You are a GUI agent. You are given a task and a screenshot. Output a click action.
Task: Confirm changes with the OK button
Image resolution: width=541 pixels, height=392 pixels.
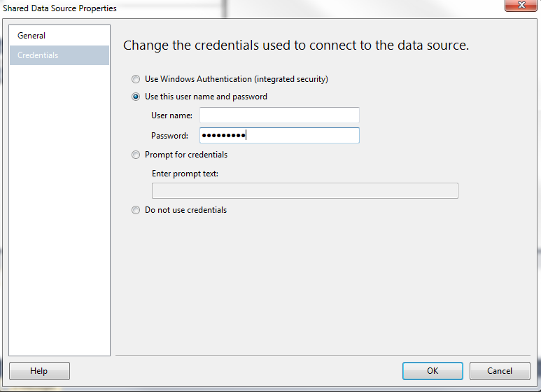432,371
